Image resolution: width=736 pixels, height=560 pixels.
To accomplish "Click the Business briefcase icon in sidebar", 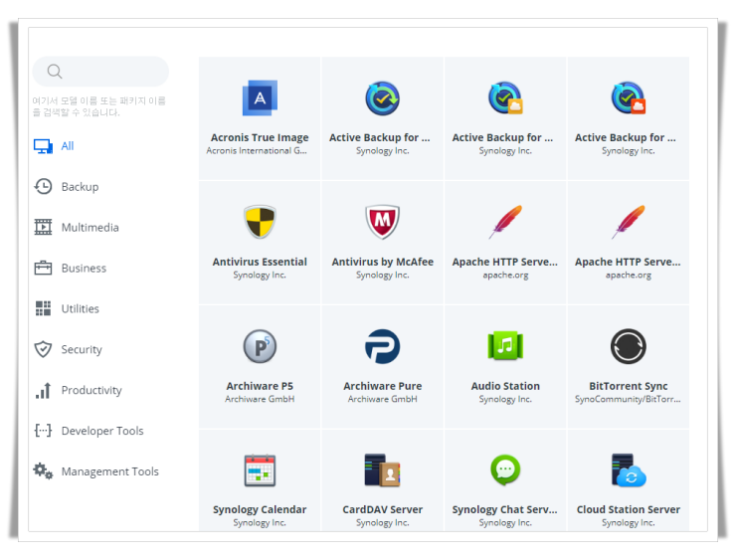I will pyautogui.click(x=43, y=268).
